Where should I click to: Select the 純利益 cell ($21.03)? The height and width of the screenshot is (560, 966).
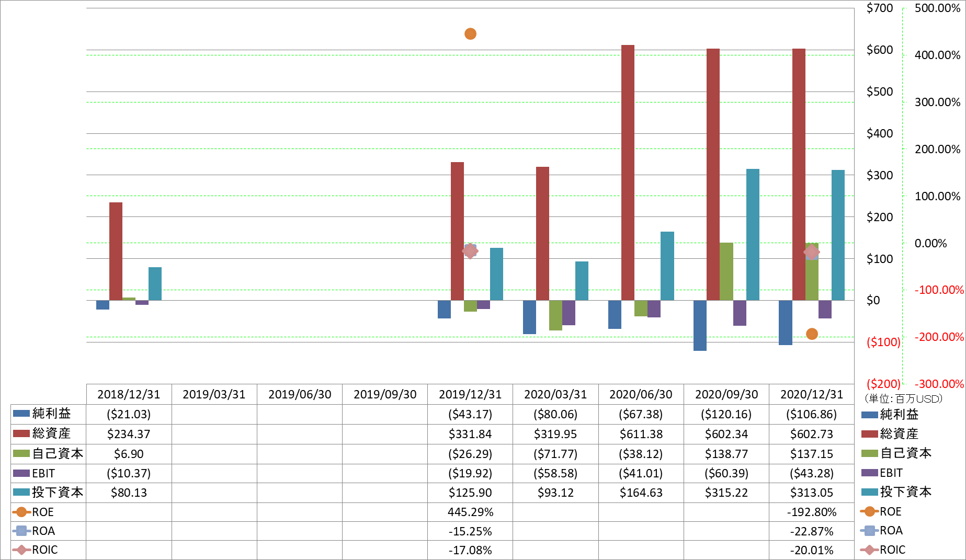click(129, 414)
